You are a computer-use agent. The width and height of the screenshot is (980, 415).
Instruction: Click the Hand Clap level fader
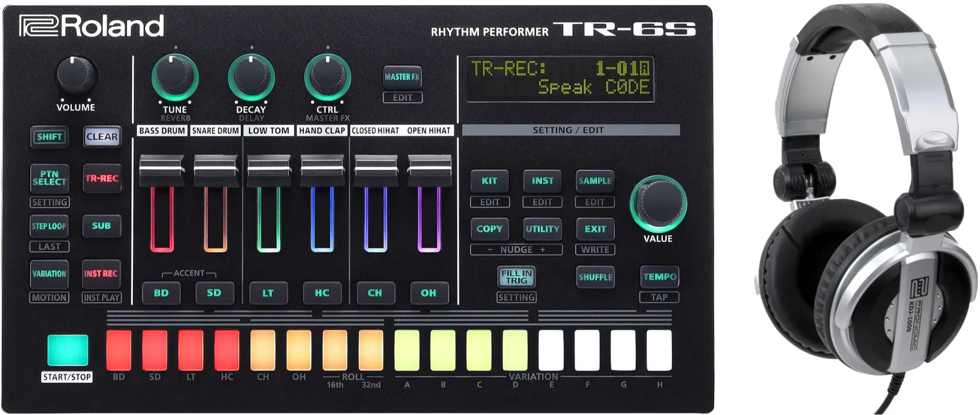(x=322, y=170)
